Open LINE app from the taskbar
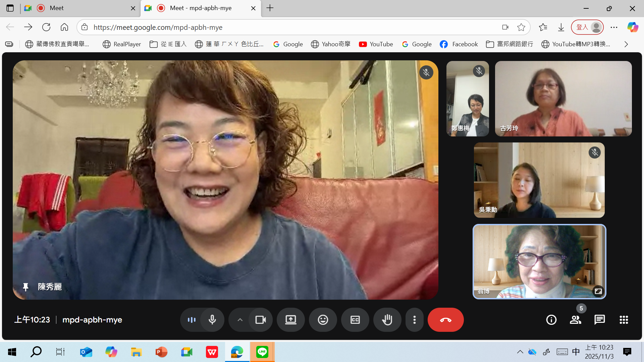Image resolution: width=644 pixels, height=362 pixels. click(x=262, y=352)
